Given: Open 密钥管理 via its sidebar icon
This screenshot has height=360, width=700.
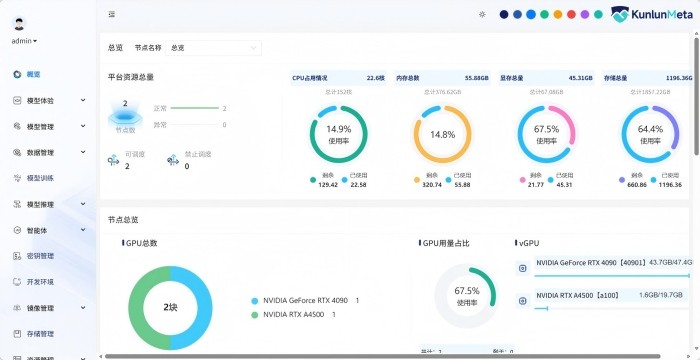Looking at the screenshot, I should (x=17, y=256).
